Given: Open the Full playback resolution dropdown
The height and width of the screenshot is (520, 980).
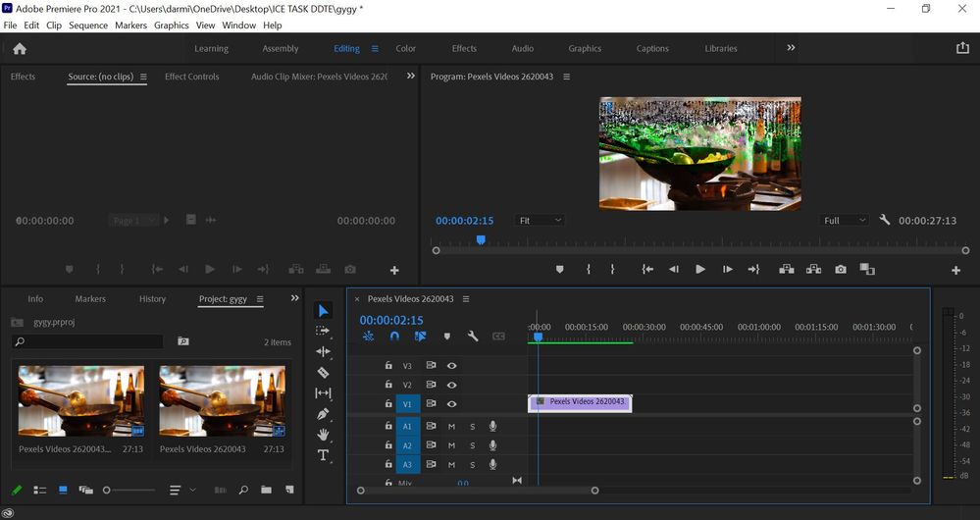Looking at the screenshot, I should [844, 221].
